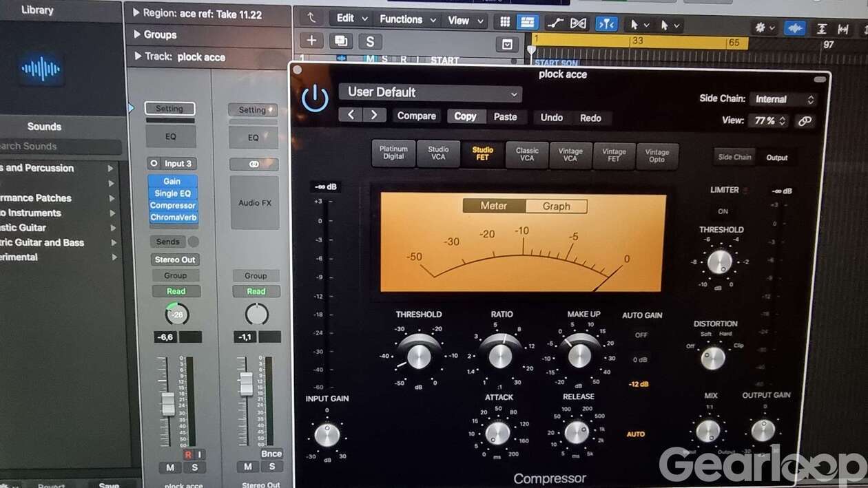Mute the plock acce channel strip
868x488 pixels.
169,467
